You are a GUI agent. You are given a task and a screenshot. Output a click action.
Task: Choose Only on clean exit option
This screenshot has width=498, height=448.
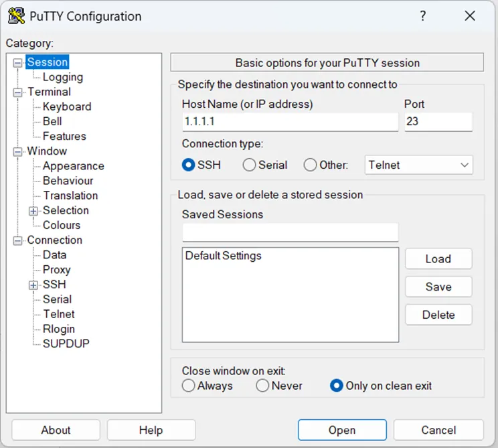(336, 386)
